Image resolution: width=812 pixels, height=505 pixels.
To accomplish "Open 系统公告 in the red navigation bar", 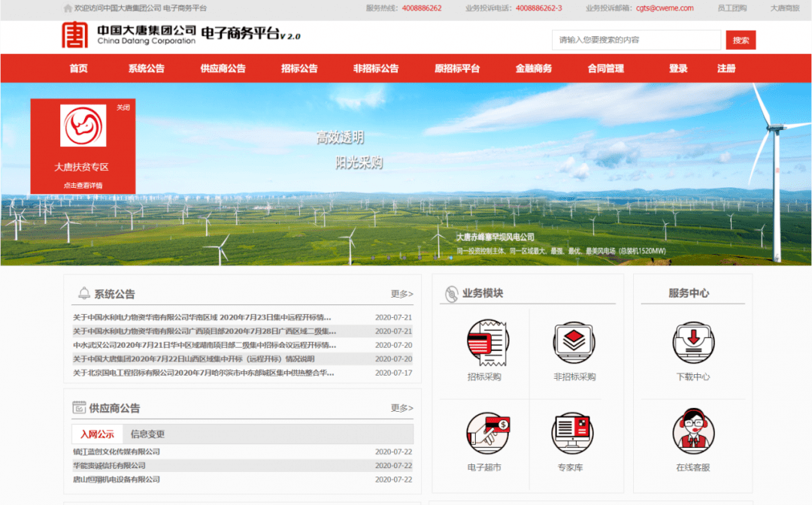I will [x=147, y=68].
